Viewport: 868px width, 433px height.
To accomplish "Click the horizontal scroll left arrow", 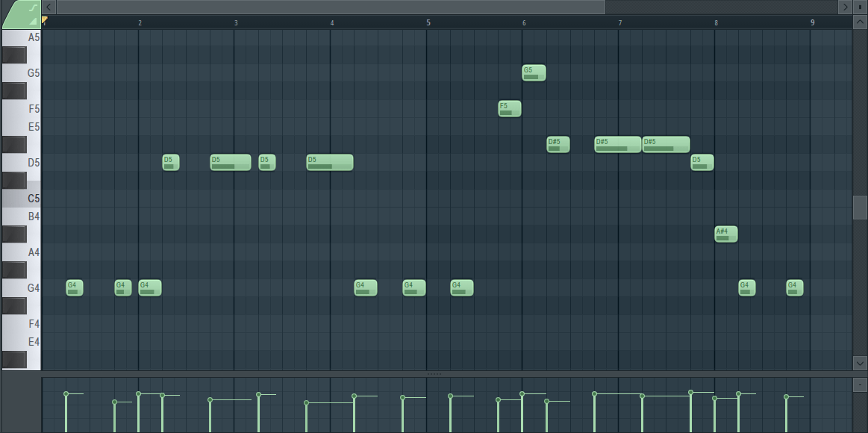I will 49,7.
